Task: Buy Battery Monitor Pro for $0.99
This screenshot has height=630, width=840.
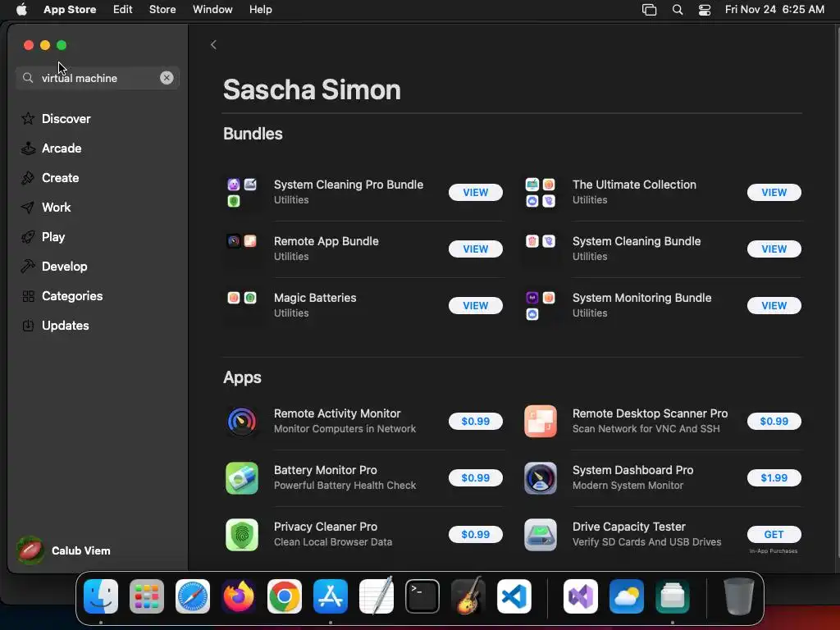Action: [475, 478]
